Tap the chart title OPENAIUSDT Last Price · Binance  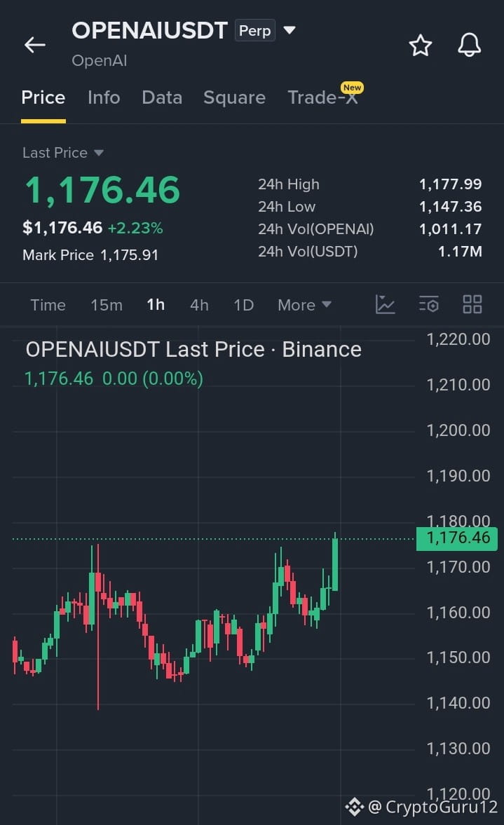193,350
